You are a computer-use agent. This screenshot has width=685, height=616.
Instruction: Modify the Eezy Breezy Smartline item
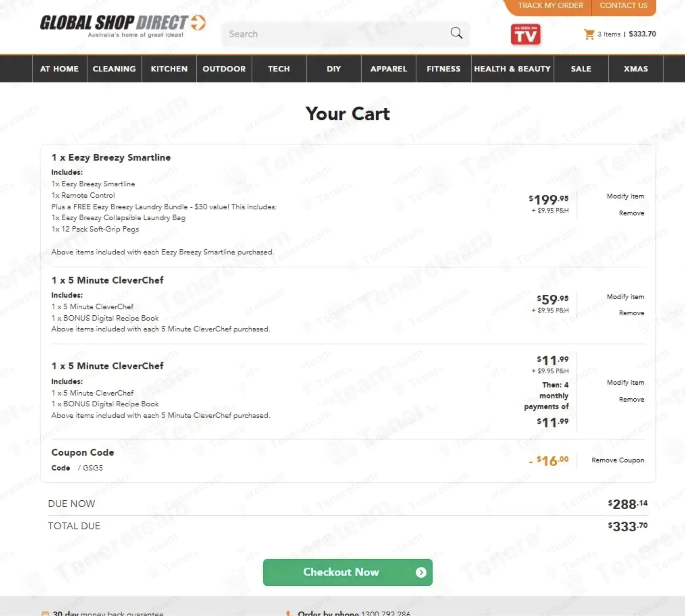click(x=625, y=196)
